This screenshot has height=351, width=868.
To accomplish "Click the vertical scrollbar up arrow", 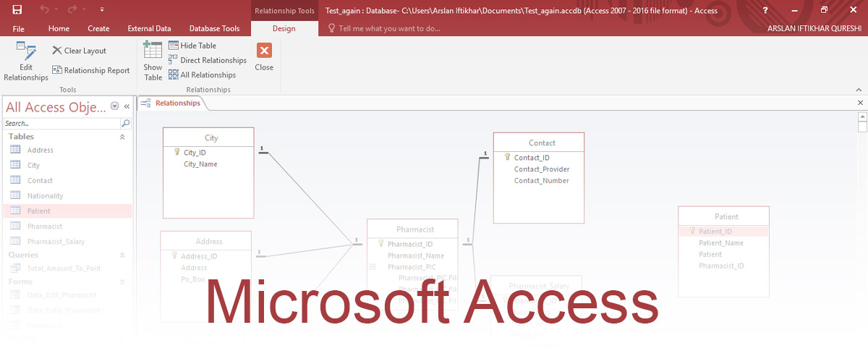I will click(862, 116).
